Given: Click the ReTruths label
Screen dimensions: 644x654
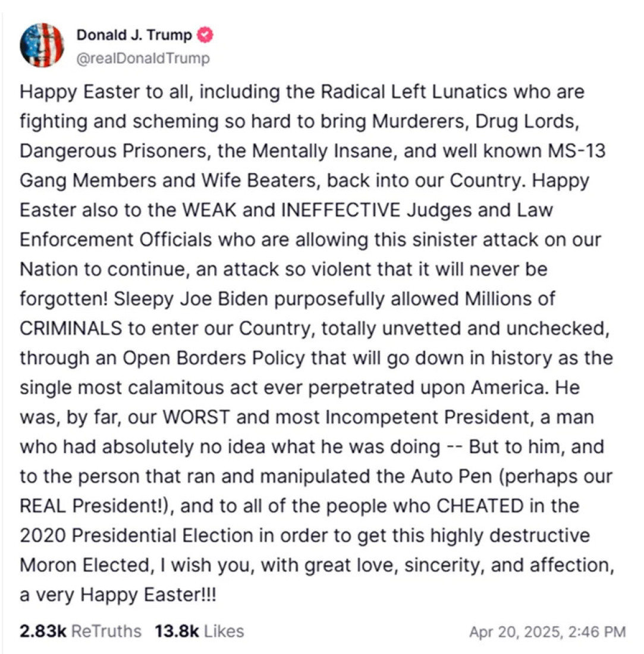Looking at the screenshot, I should [x=106, y=631].
